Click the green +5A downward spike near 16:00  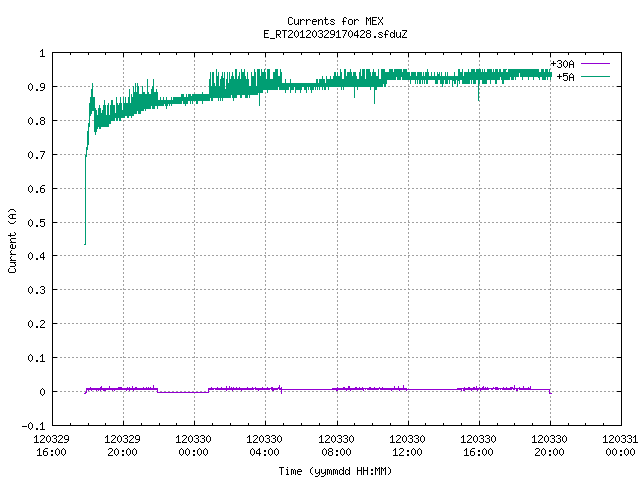478,93
